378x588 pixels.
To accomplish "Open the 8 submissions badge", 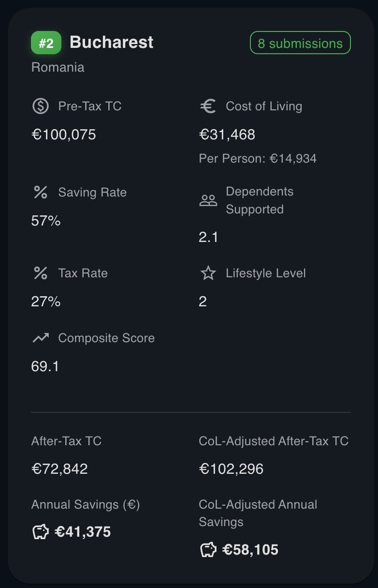I will (x=300, y=43).
